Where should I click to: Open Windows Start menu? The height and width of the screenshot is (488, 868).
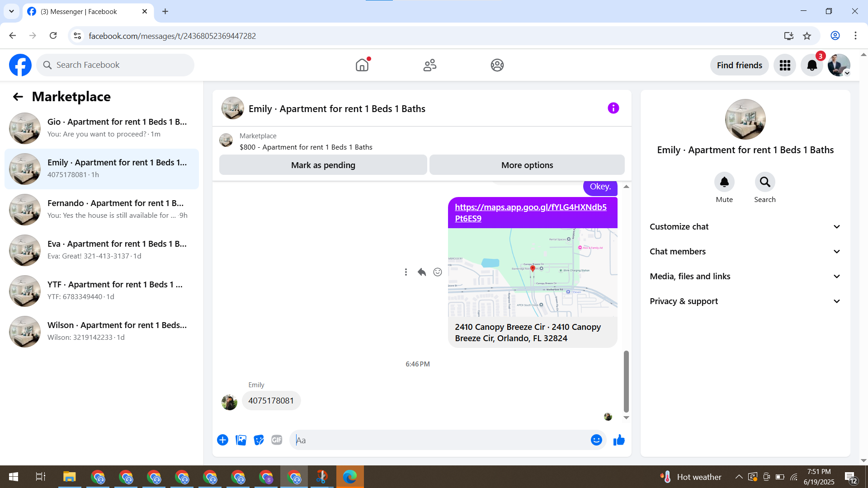(x=14, y=477)
